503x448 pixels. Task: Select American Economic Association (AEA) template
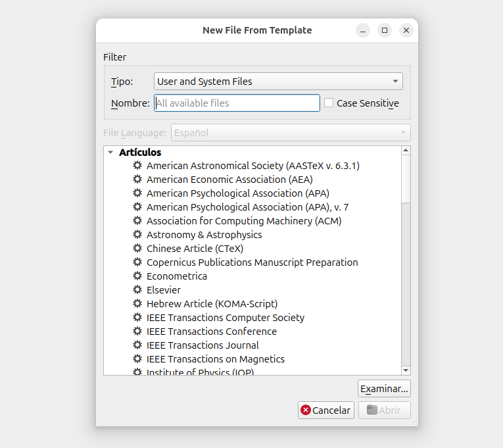tap(229, 180)
